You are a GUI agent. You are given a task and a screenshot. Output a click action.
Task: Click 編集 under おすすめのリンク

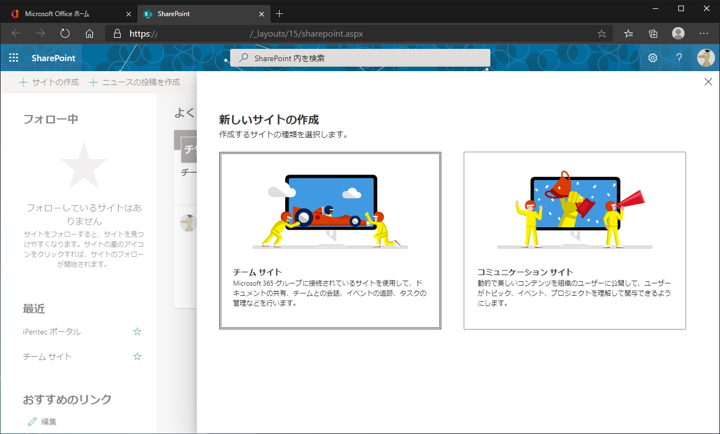click(49, 421)
